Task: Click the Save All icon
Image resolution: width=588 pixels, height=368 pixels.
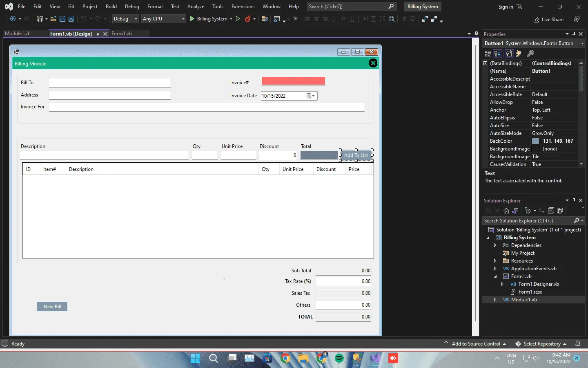Action: [71, 19]
